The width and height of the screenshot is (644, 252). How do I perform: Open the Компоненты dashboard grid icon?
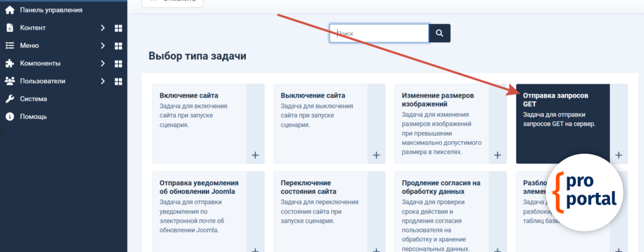[x=118, y=64]
